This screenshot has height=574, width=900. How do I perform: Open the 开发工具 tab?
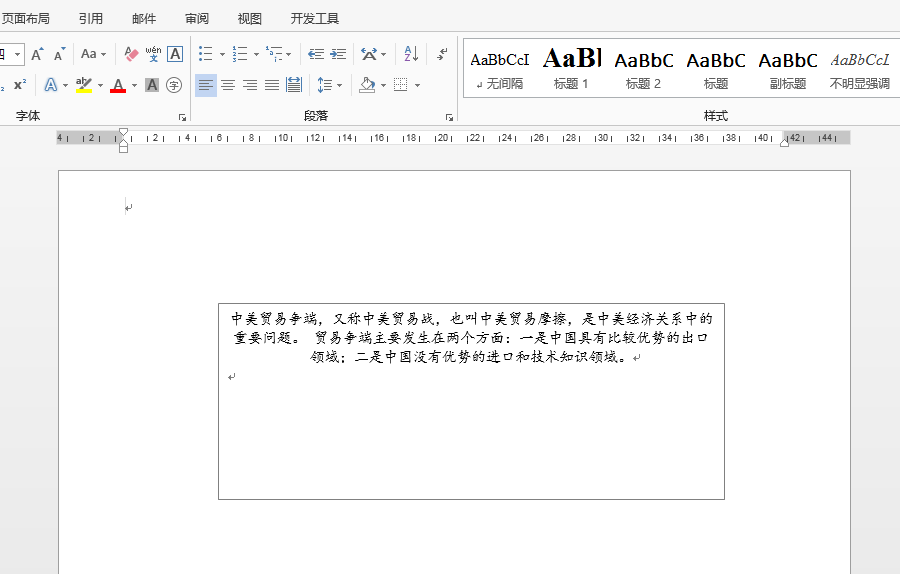pyautogui.click(x=315, y=19)
